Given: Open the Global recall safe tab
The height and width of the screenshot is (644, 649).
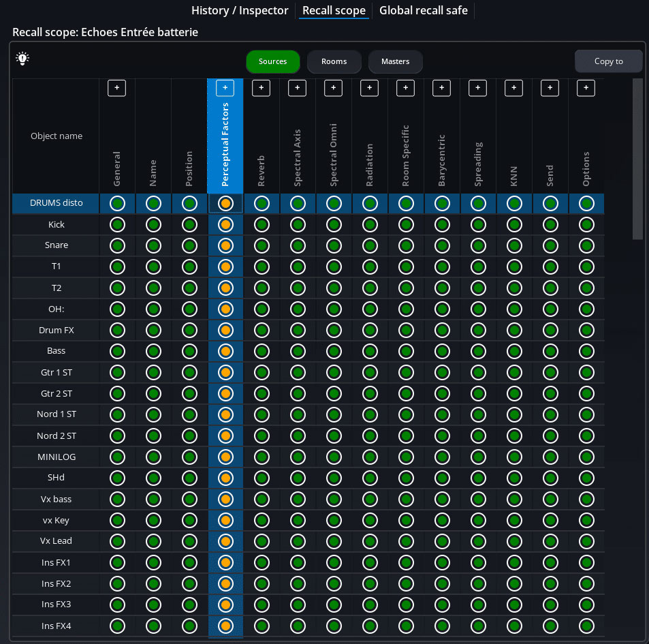Looking at the screenshot, I should [424, 11].
